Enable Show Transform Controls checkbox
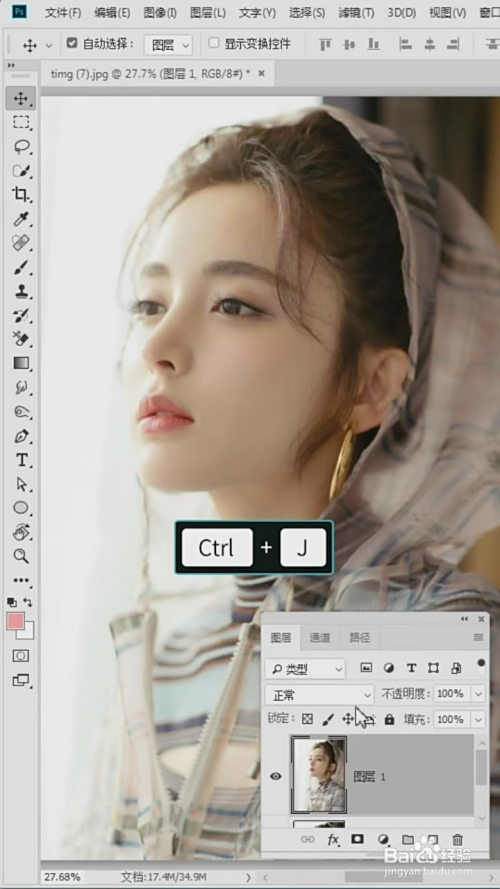The image size is (500, 889). (x=214, y=43)
